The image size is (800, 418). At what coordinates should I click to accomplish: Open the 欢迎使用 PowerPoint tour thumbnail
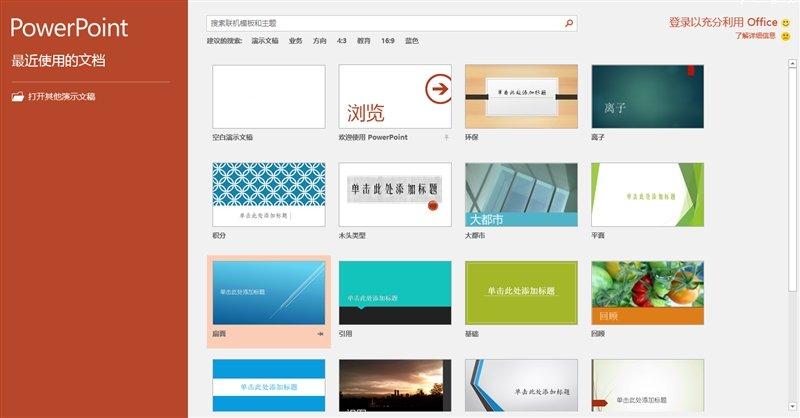pyautogui.click(x=395, y=96)
